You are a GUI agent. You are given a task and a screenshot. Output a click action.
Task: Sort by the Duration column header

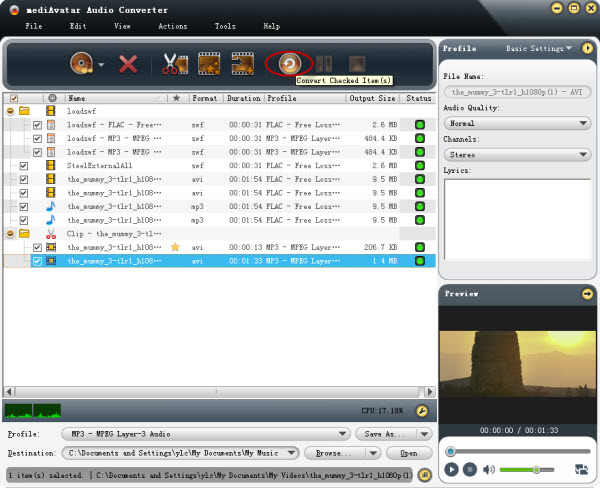pyautogui.click(x=244, y=98)
